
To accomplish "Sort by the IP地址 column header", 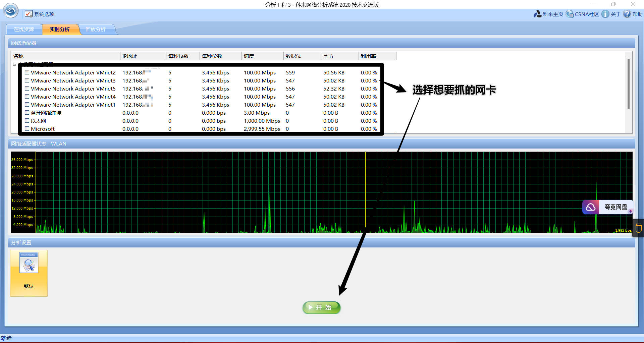I will pos(143,56).
